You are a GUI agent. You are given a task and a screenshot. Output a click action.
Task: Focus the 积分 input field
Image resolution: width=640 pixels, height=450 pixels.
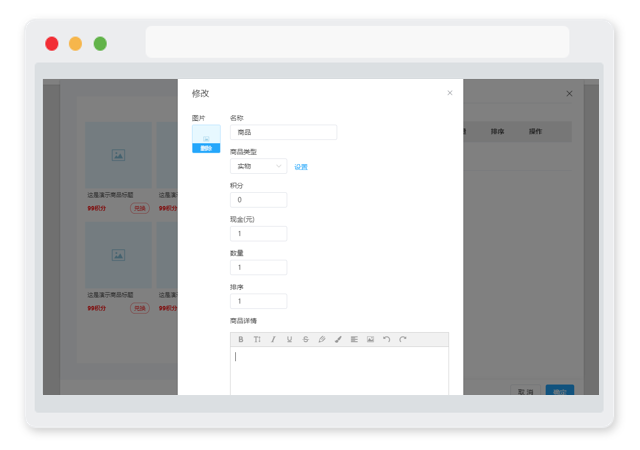[x=258, y=200]
